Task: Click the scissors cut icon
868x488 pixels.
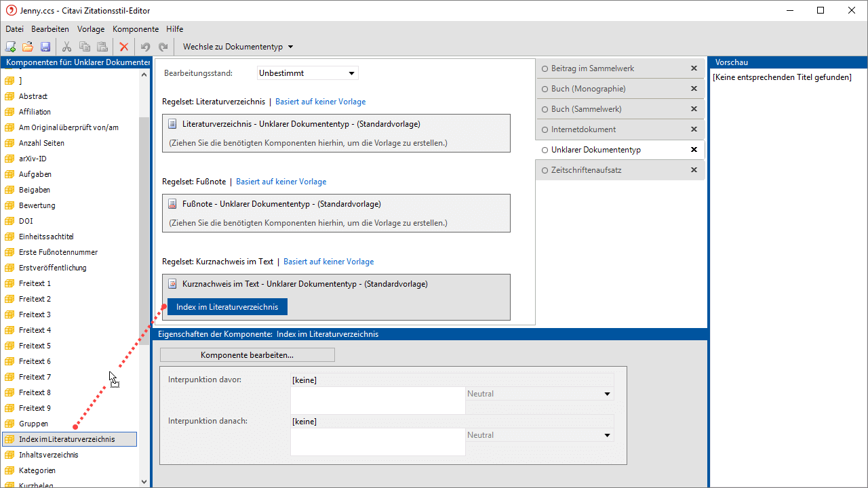Action: click(x=66, y=47)
